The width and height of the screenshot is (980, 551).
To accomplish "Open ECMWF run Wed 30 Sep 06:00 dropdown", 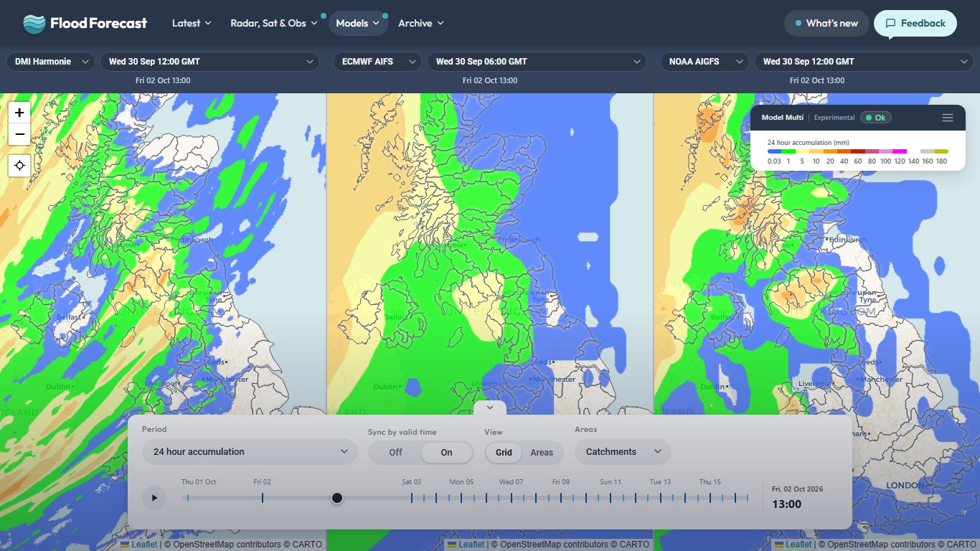I will (x=537, y=62).
